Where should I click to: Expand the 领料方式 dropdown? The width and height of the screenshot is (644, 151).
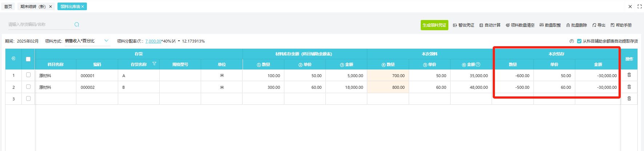point(106,41)
